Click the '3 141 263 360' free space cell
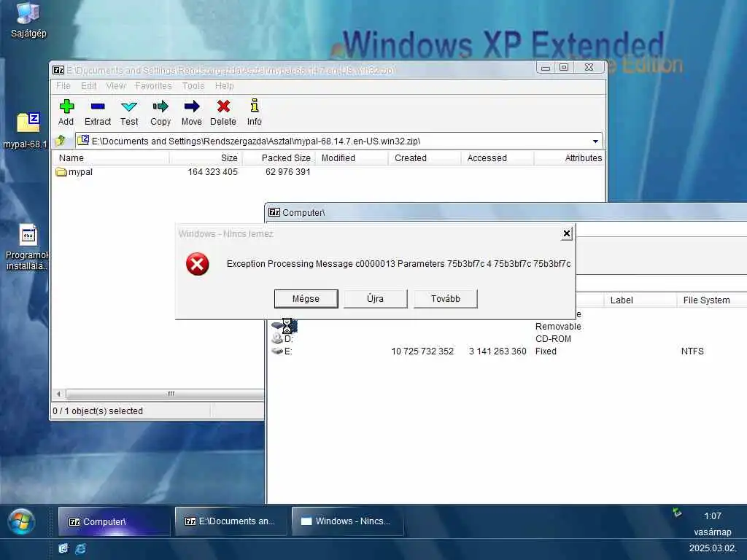 [x=498, y=351]
